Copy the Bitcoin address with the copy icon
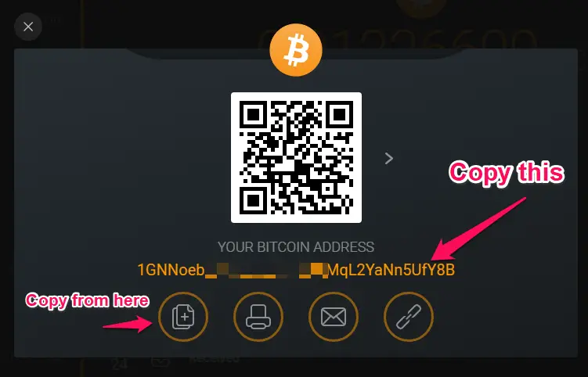Image resolution: width=588 pixels, height=377 pixels. point(183,317)
